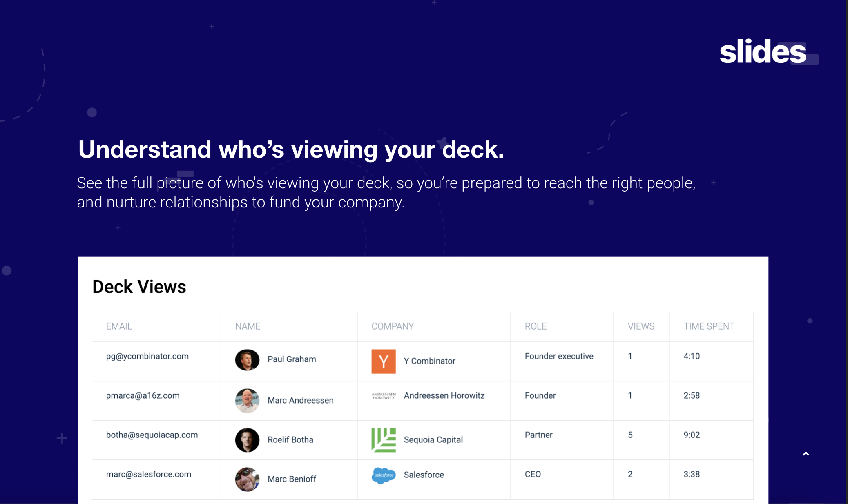
Task: Select the pmarca@a16z.com email cell
Action: click(x=143, y=395)
